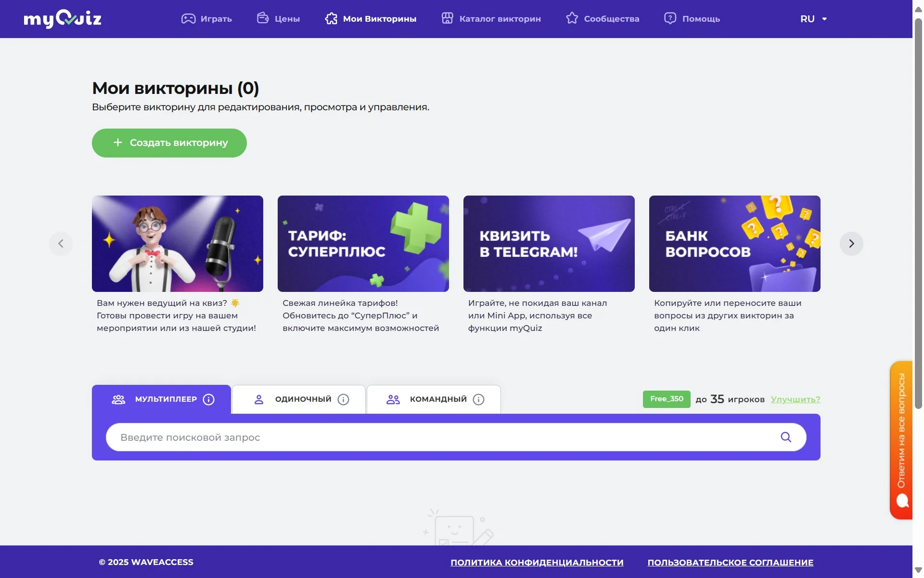924x578 pixels.
Task: Click the star icon beside Сообщества
Action: click(572, 18)
